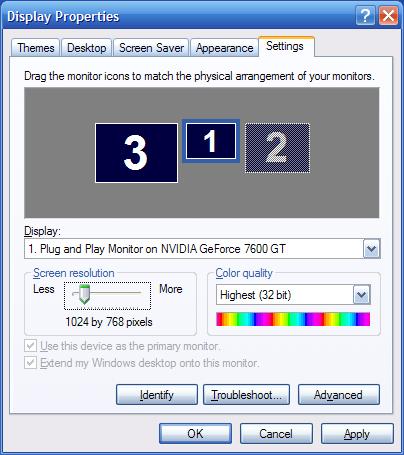This screenshot has height=455, width=404.
Task: Open the Color quality dropdown arrow
Action: pyautogui.click(x=362, y=295)
